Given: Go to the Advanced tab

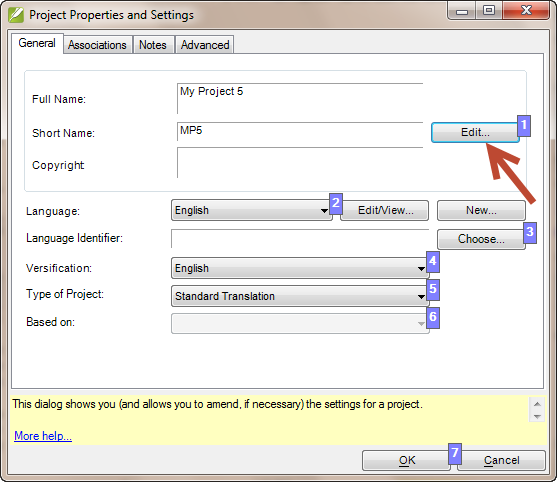Looking at the screenshot, I should [205, 45].
